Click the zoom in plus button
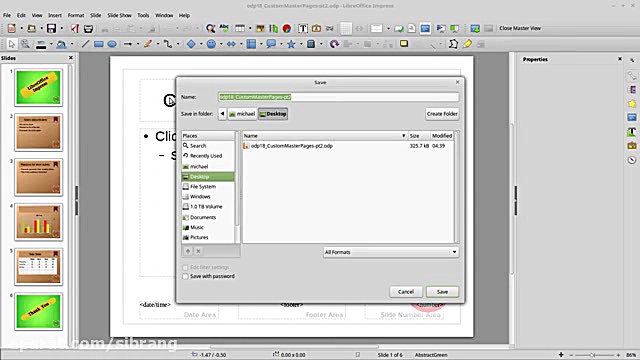The image size is (640, 360). click(618, 355)
